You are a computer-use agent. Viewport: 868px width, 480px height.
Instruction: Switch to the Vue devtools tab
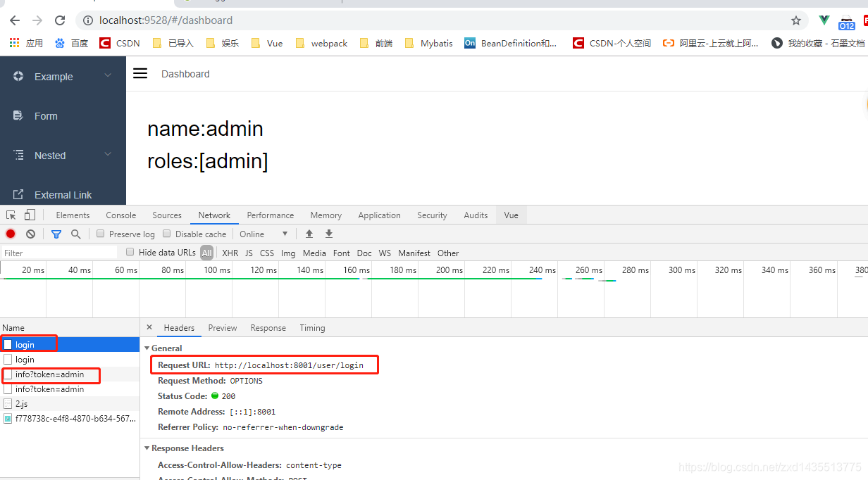pos(512,215)
